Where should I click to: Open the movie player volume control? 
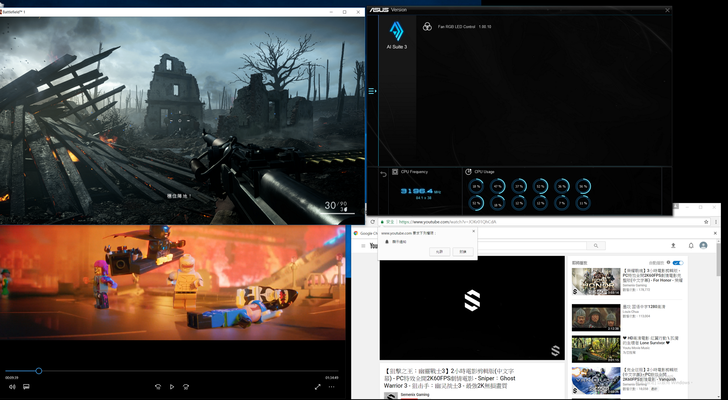[11, 386]
